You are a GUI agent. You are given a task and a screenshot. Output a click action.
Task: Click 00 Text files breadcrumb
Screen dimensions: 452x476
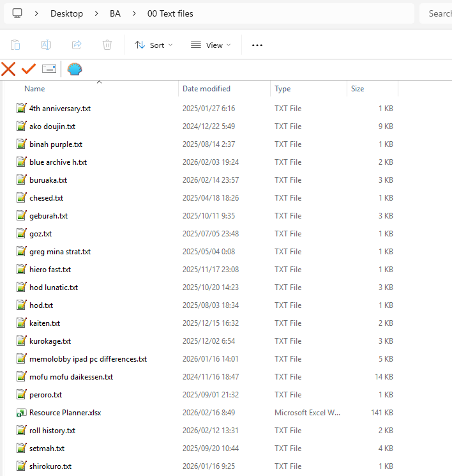pyautogui.click(x=170, y=13)
